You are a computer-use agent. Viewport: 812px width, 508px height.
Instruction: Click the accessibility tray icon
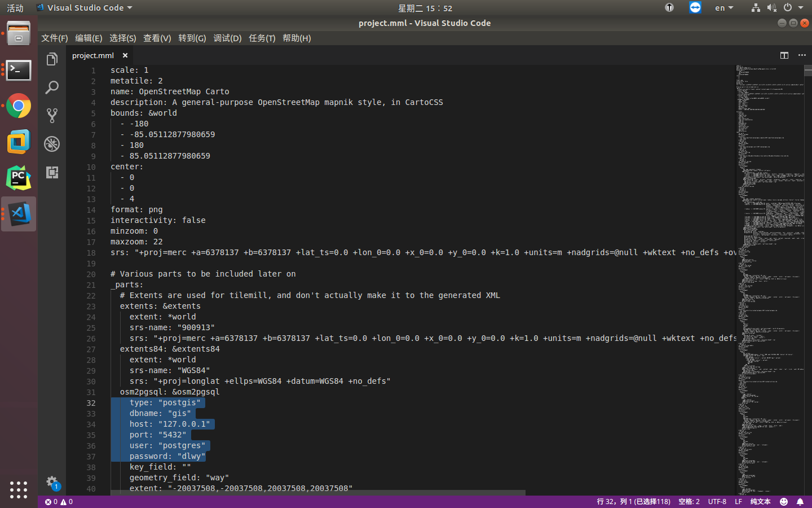click(x=669, y=7)
